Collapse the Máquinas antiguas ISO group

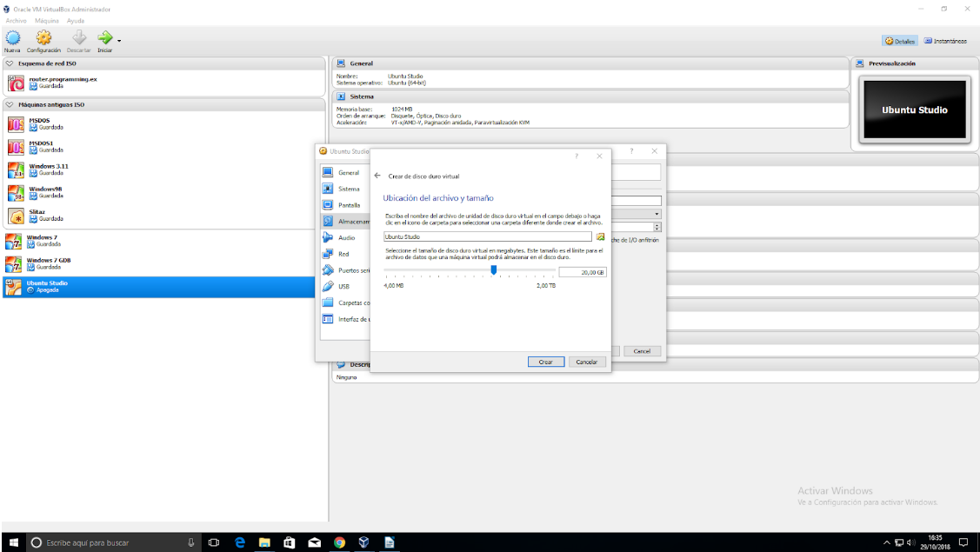point(9,104)
